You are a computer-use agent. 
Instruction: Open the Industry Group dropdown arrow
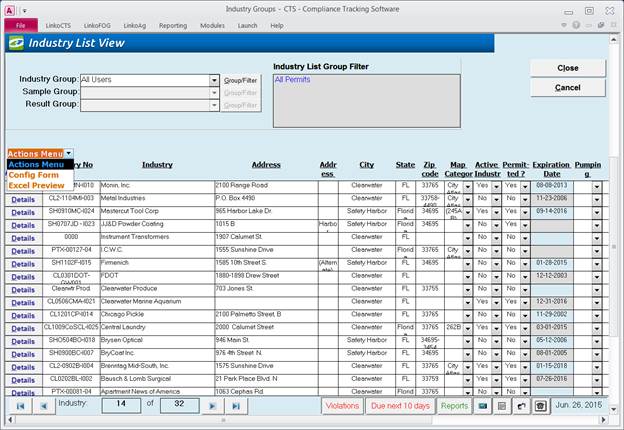pyautogui.click(x=214, y=80)
